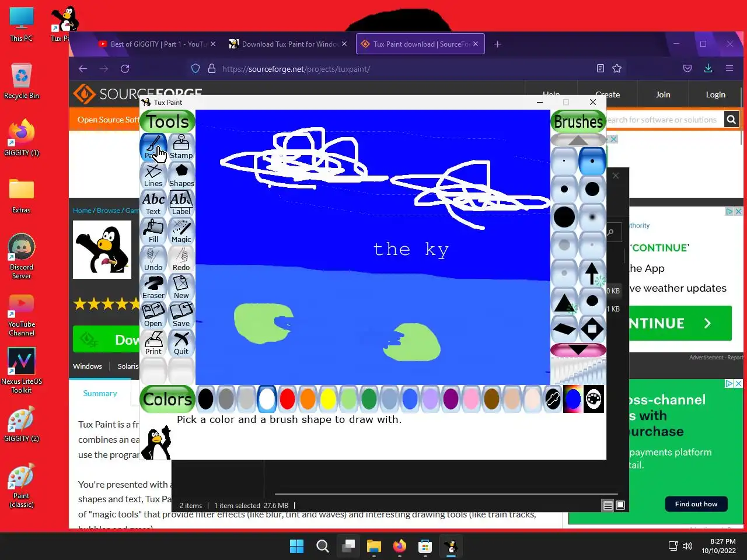Select the Fill tool

[153, 231]
